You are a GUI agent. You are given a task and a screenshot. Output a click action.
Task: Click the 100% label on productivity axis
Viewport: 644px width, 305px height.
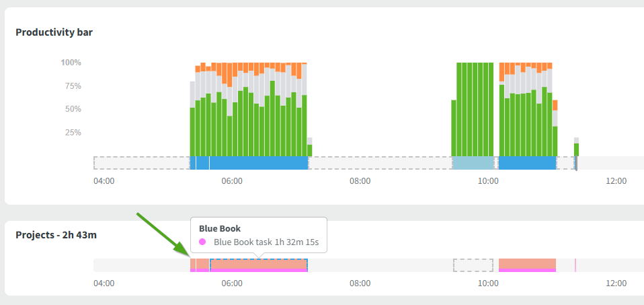point(71,63)
